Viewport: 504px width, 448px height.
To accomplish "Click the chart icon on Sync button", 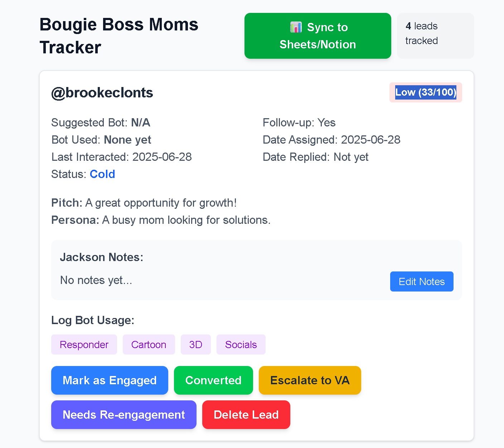I will tap(296, 27).
